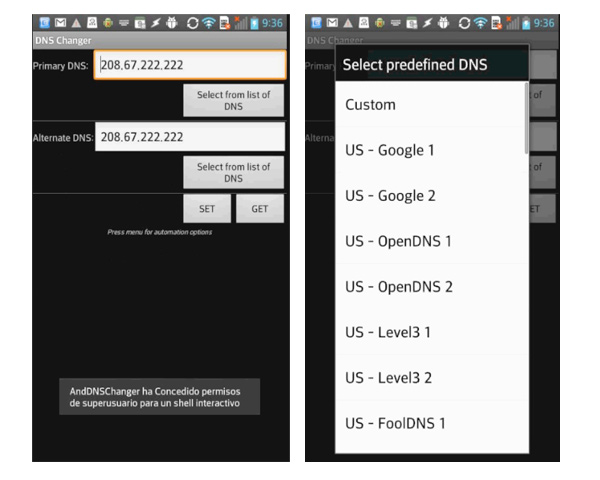Tap the blue Google icon on the main DNS Changer screen

pyautogui.click(x=44, y=23)
